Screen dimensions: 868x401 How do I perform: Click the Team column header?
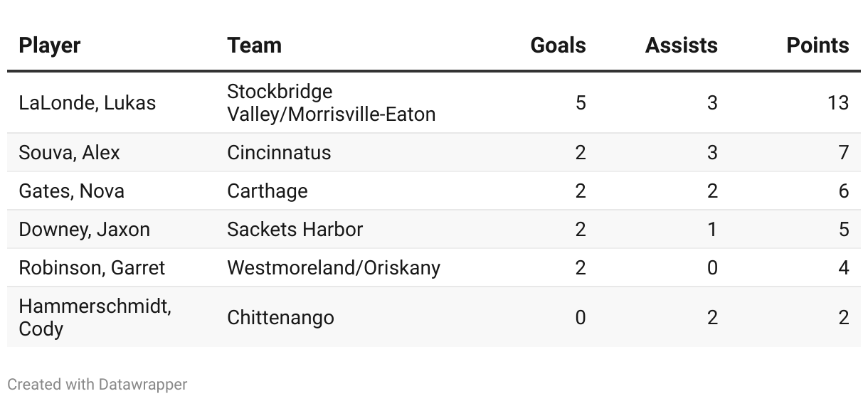254,46
